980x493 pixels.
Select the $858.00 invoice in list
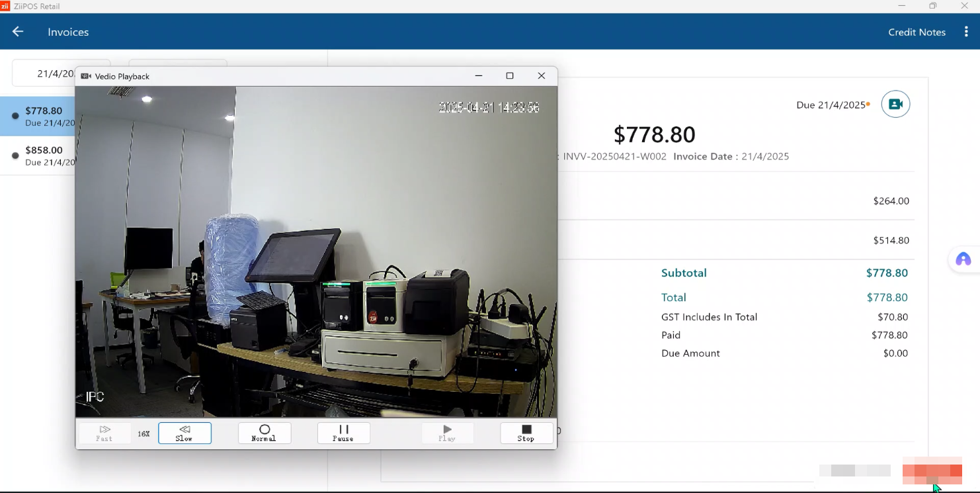(x=43, y=156)
